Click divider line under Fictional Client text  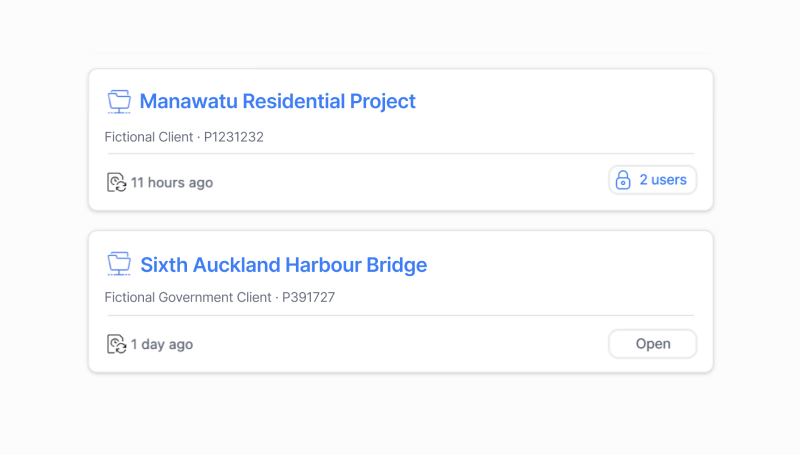[x=401, y=153]
